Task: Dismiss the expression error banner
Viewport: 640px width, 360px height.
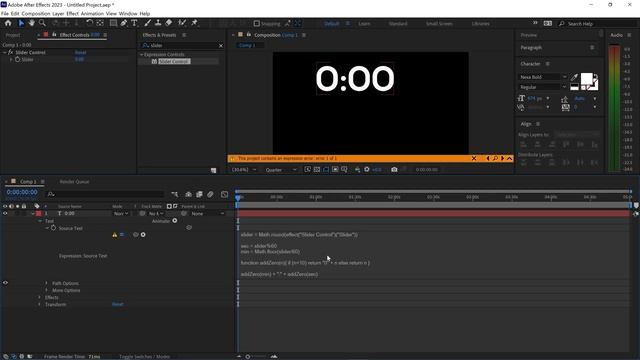Action: point(474,158)
